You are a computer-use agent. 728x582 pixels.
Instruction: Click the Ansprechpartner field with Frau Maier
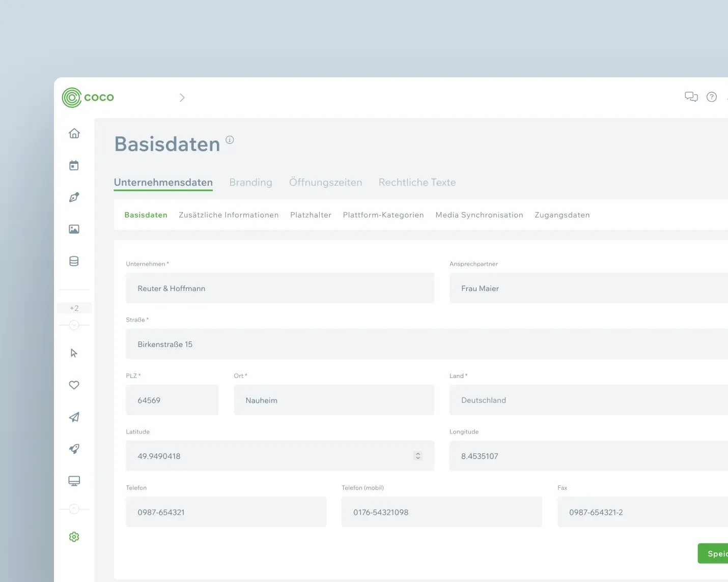coord(589,288)
